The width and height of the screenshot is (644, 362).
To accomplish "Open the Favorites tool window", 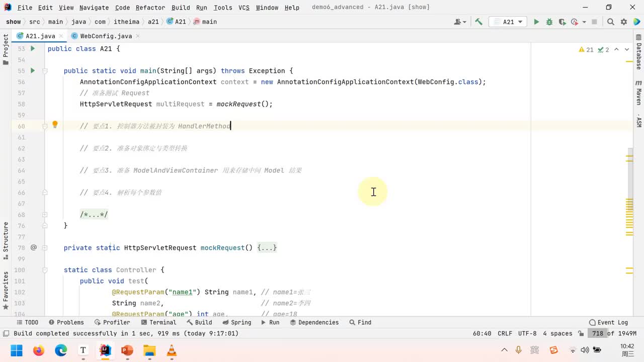I will pos(6,291).
